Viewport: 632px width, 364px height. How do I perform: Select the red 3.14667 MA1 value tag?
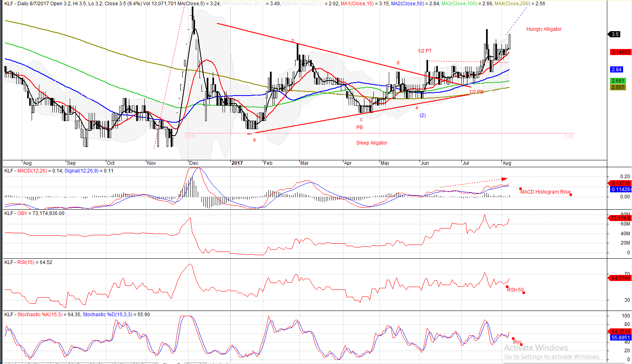pos(620,52)
